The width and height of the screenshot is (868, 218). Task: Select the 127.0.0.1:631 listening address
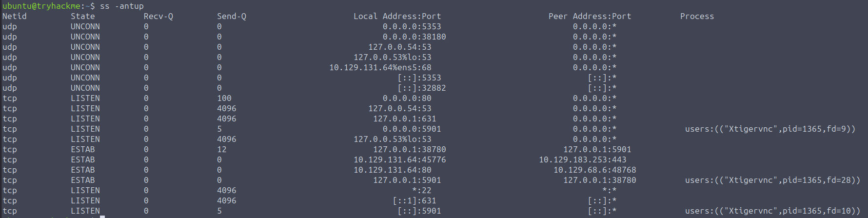tap(404, 119)
